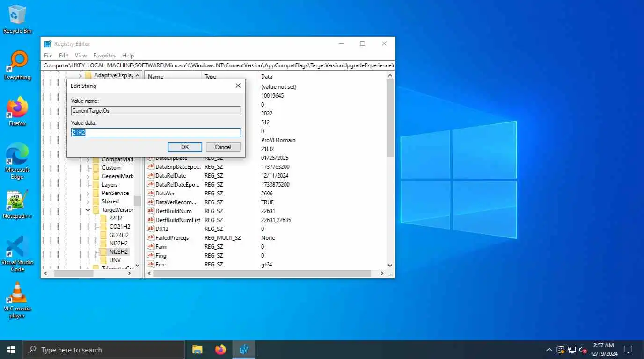Select the 22H2 key folder
This screenshot has width=644, height=359.
pos(115,218)
